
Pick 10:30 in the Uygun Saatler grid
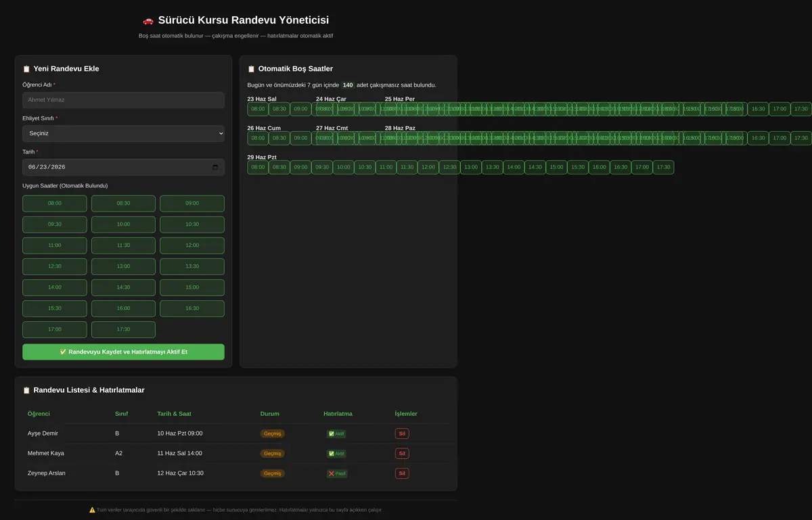[x=192, y=224]
